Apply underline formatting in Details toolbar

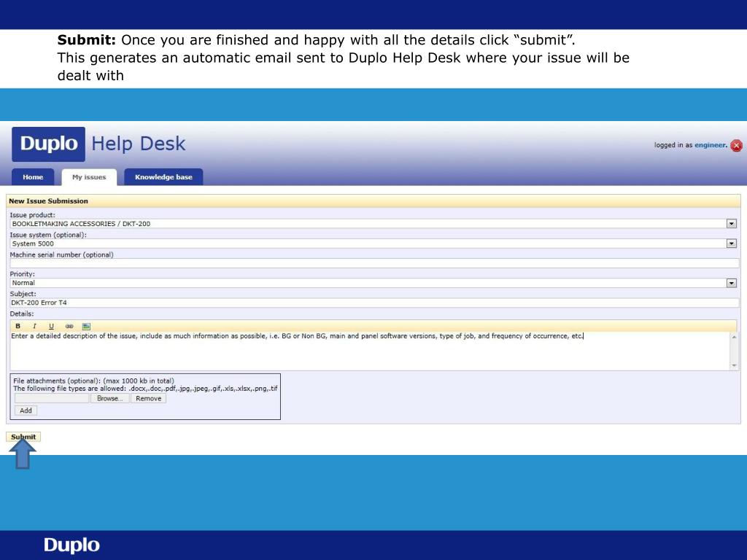tap(51, 326)
